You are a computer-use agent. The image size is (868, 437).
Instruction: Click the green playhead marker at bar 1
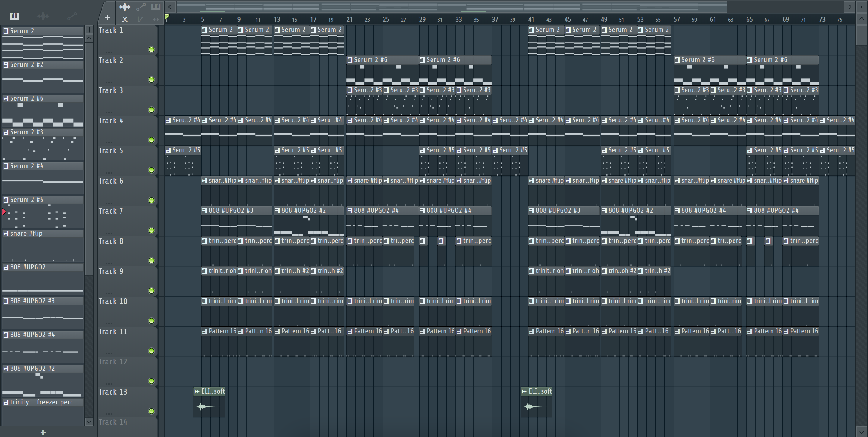(167, 17)
